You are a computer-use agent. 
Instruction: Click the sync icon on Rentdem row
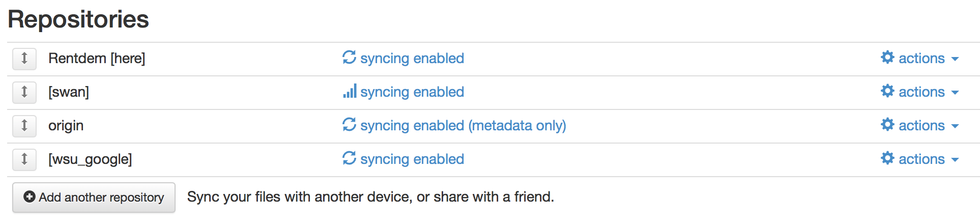pyautogui.click(x=349, y=58)
